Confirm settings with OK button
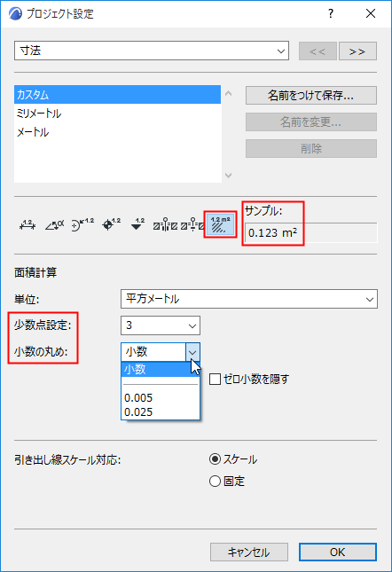The width and height of the screenshot is (392, 572). (x=338, y=552)
